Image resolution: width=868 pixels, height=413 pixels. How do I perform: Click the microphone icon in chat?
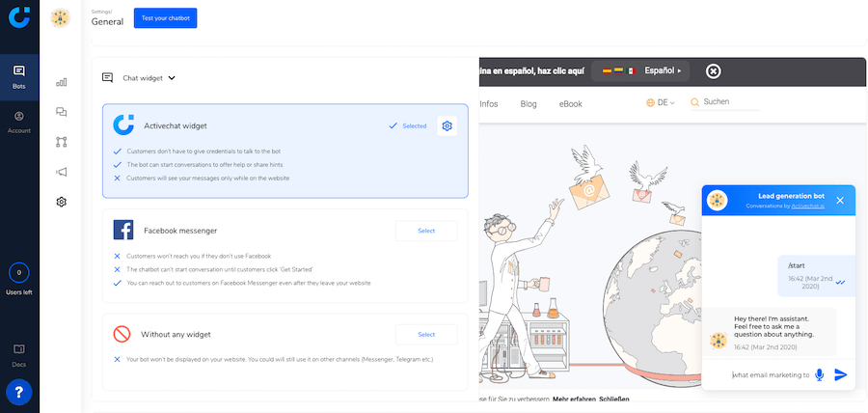coord(819,374)
